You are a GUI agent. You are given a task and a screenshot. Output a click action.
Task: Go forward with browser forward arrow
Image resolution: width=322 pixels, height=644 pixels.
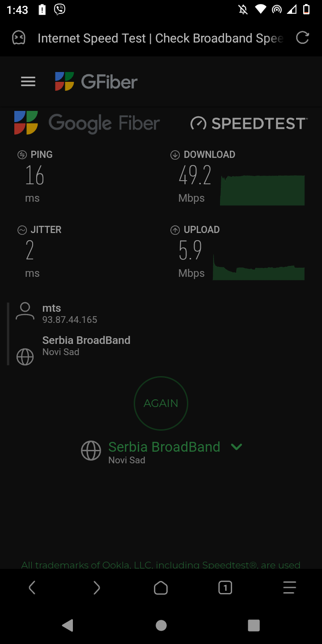click(x=97, y=588)
